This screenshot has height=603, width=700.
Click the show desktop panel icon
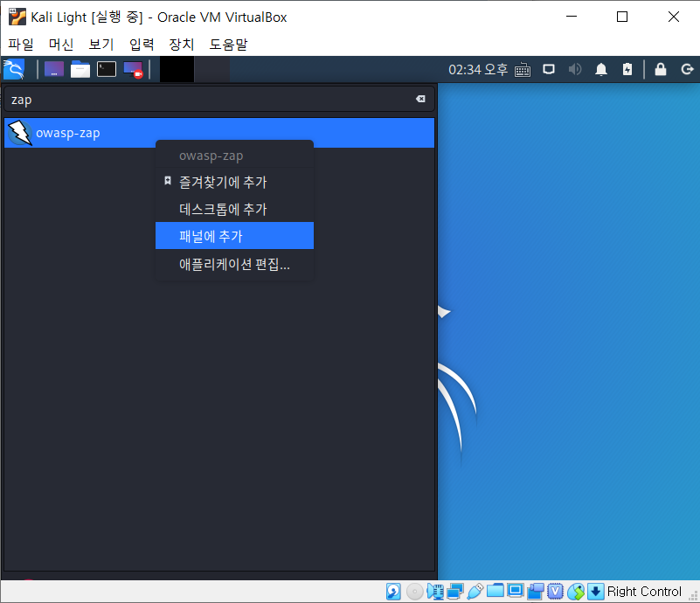click(54, 69)
